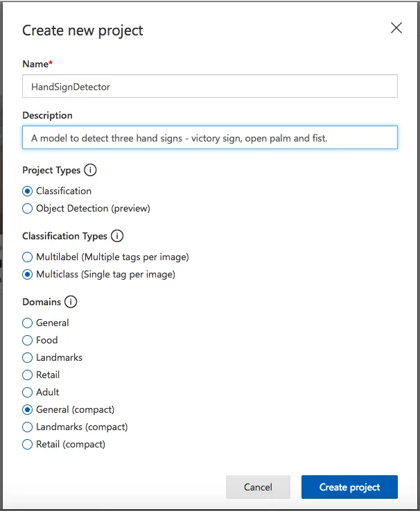Click the Domains info icon
This screenshot has height=512, width=420.
click(x=71, y=302)
